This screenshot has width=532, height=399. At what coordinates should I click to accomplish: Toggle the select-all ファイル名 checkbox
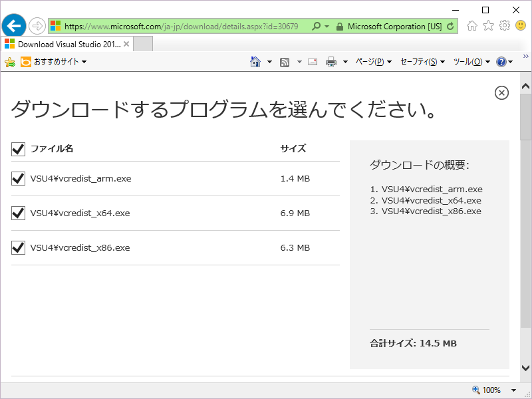(18, 148)
